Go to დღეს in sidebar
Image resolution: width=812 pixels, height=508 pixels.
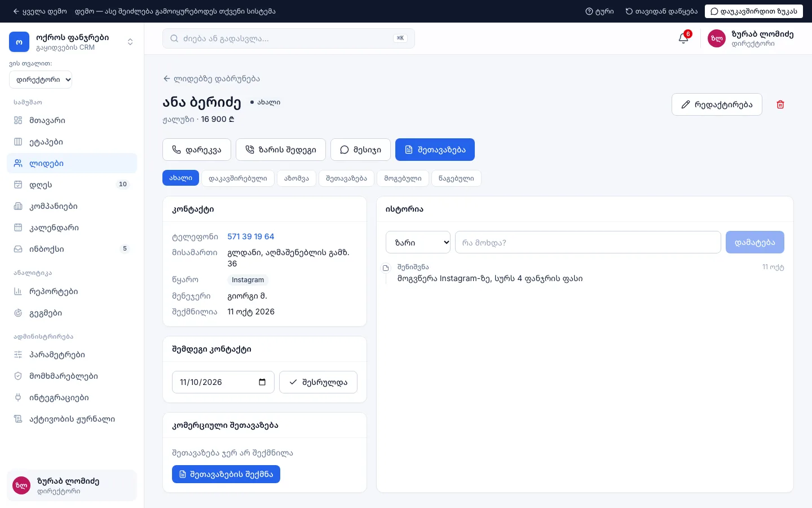72,185
